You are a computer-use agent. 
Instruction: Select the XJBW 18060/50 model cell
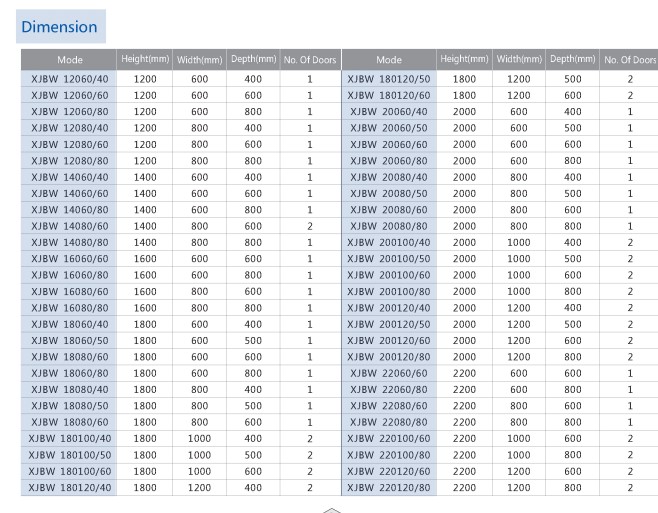tap(69, 340)
